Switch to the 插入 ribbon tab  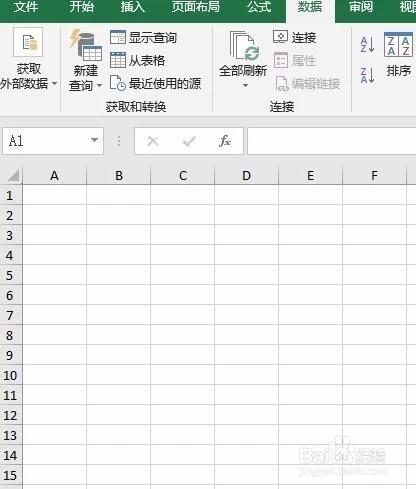133,7
